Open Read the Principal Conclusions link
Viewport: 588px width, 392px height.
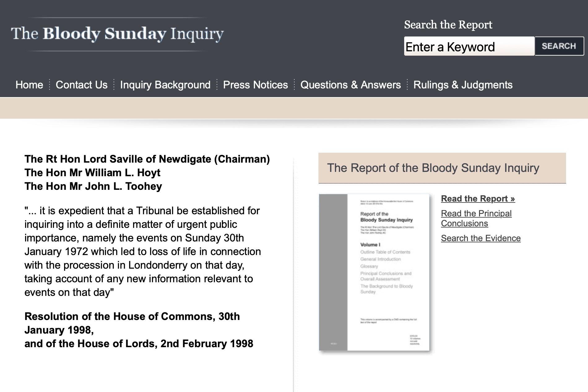[x=476, y=218]
